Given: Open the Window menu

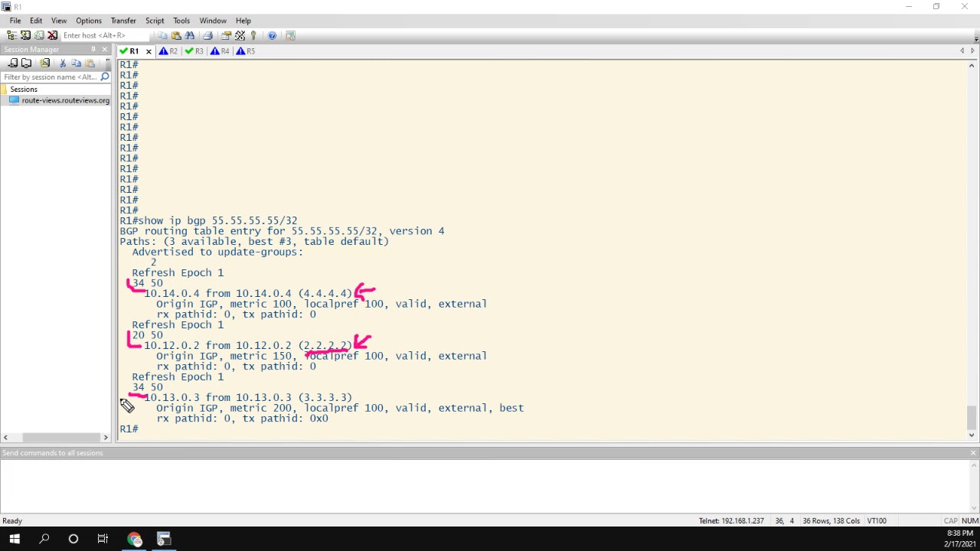Looking at the screenshot, I should [213, 21].
